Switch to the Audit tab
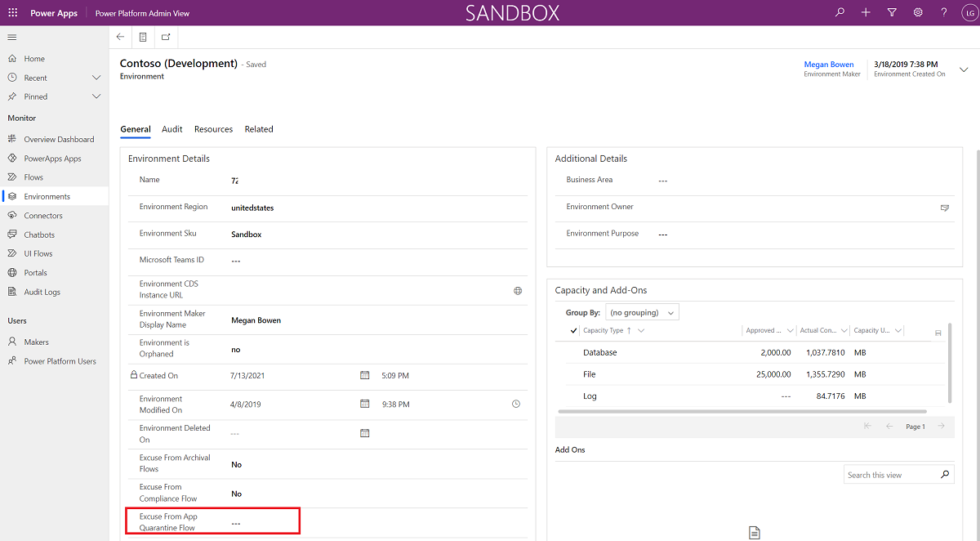The image size is (980, 541). pos(172,129)
